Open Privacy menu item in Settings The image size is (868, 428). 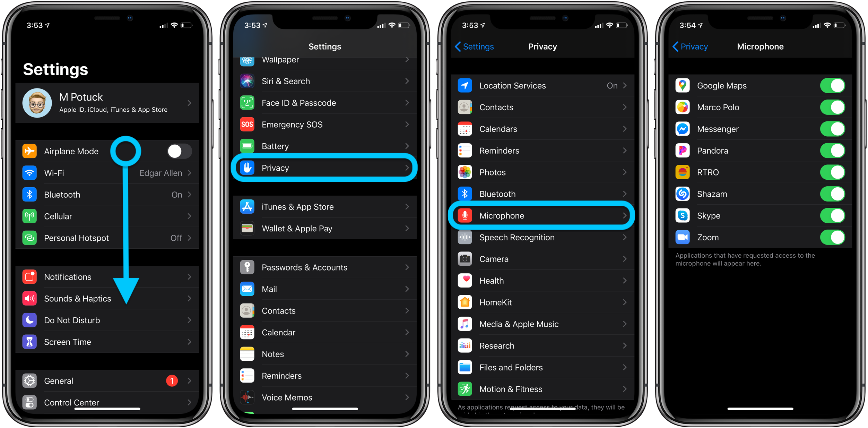(x=326, y=167)
